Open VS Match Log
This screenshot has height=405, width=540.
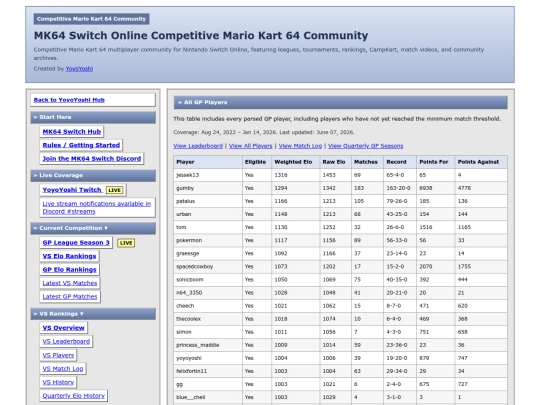point(63,368)
